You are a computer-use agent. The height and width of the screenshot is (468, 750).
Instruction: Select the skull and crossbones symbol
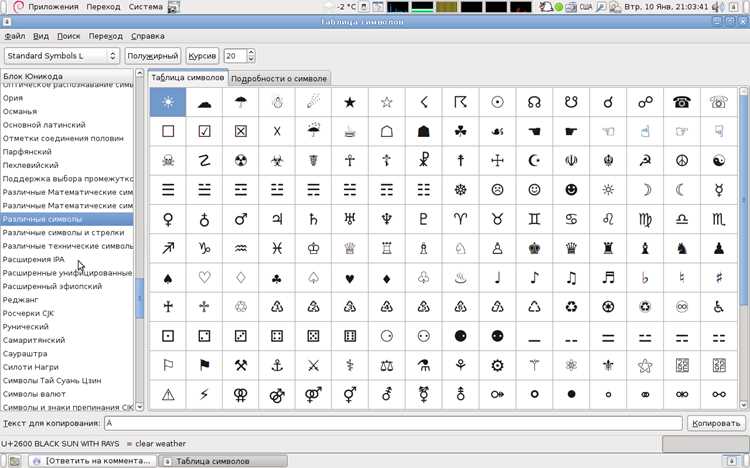click(168, 160)
